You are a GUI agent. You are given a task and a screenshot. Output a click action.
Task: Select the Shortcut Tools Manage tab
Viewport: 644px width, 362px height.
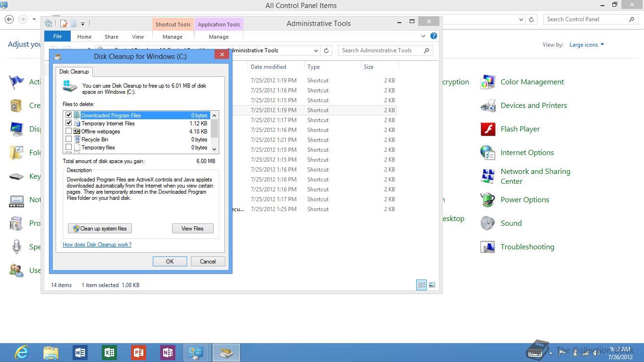pos(173,36)
